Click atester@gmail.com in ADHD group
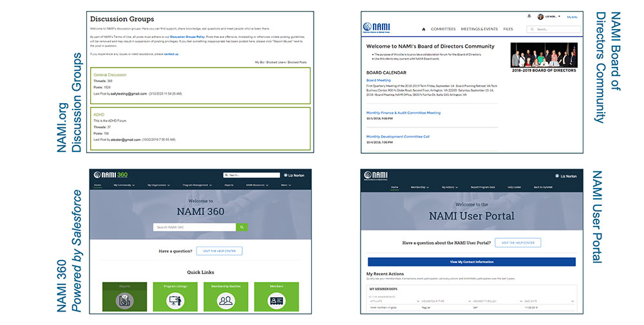The height and width of the screenshot is (325, 644). tap(126, 140)
